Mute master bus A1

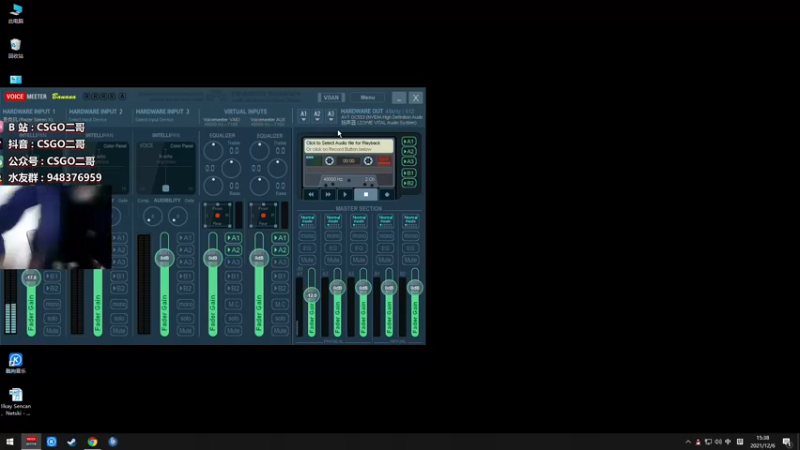point(307,260)
